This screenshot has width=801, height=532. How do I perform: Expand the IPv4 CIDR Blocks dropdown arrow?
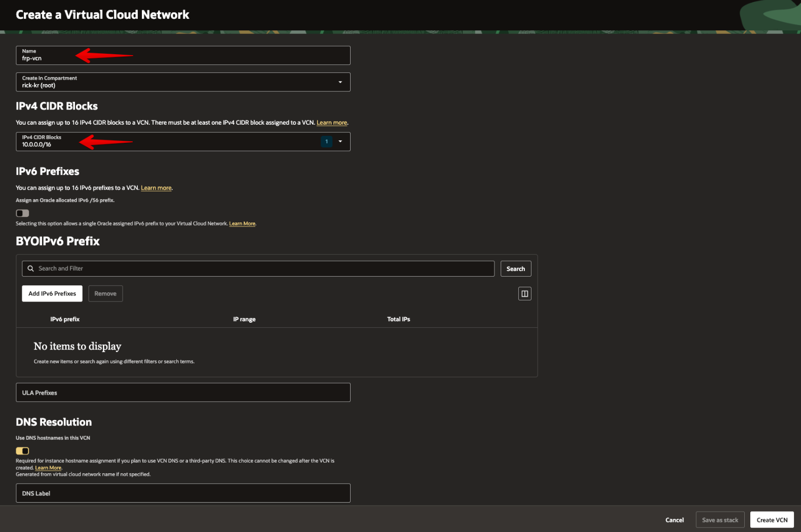click(340, 141)
